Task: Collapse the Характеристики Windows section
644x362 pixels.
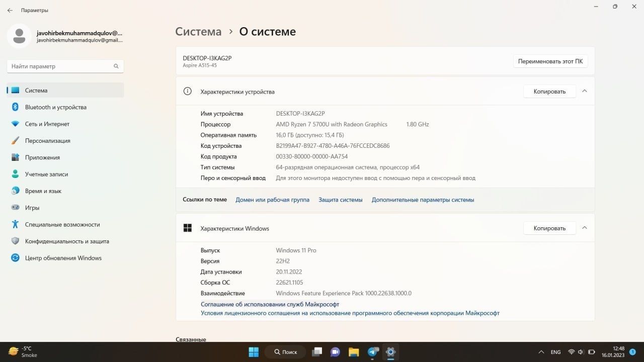Action: click(585, 228)
